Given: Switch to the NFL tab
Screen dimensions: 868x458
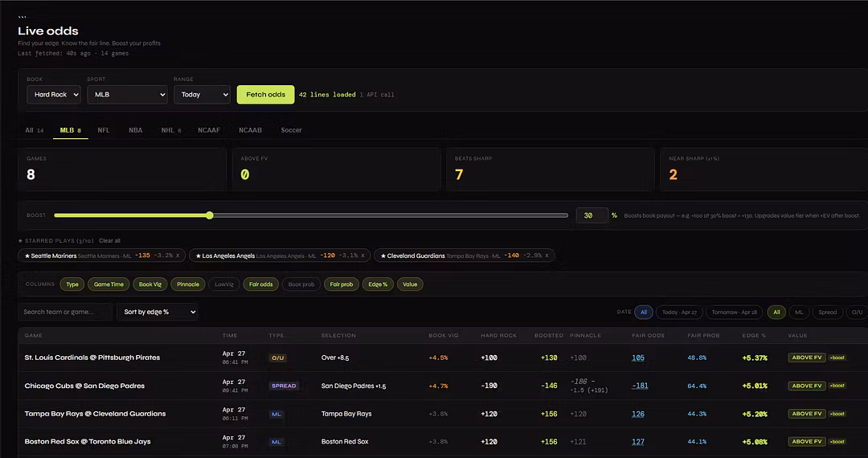Looking at the screenshot, I should 104,130.
